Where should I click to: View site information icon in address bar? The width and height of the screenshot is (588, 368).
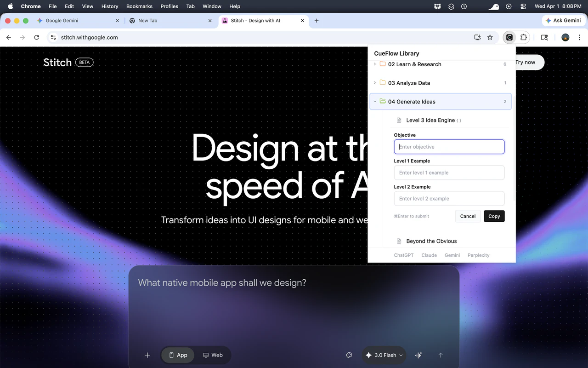click(x=53, y=37)
